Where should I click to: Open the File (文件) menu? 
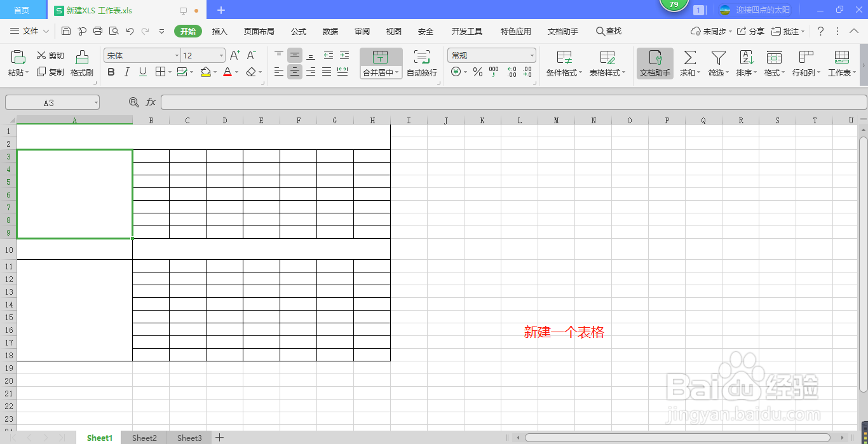pos(29,31)
